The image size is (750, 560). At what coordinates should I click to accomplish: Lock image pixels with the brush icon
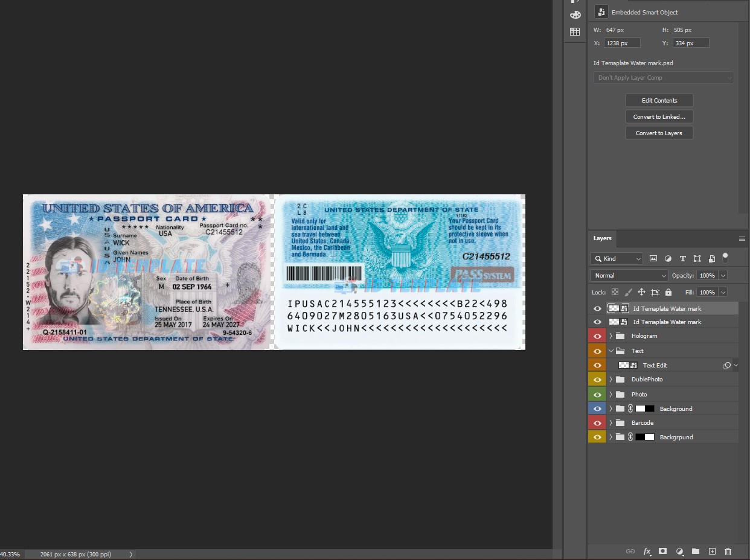pos(628,292)
